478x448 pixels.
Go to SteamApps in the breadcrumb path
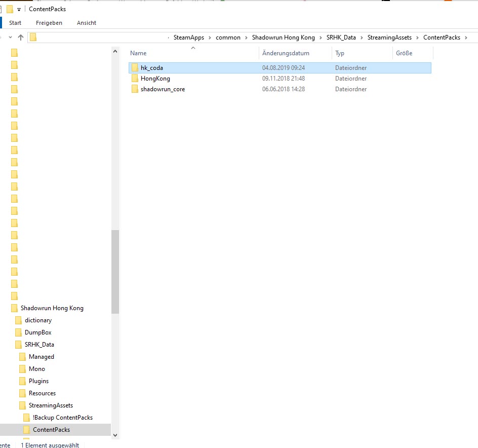[189, 38]
